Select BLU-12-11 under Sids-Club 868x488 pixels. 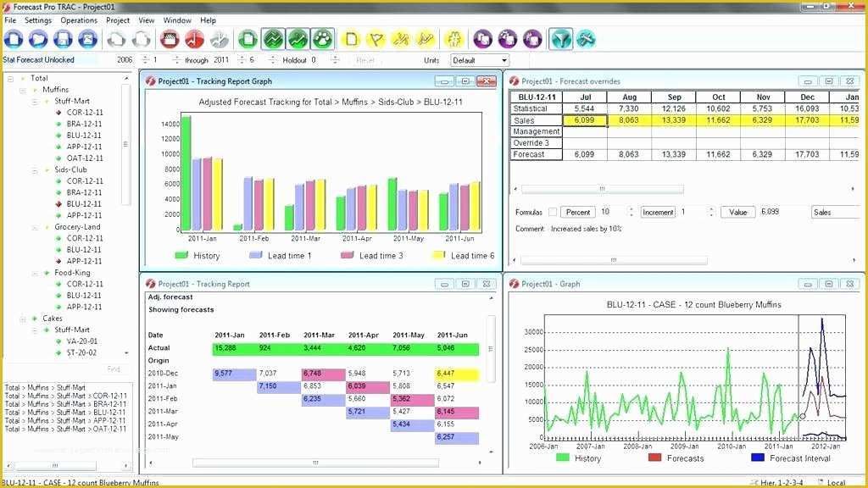[x=84, y=204]
